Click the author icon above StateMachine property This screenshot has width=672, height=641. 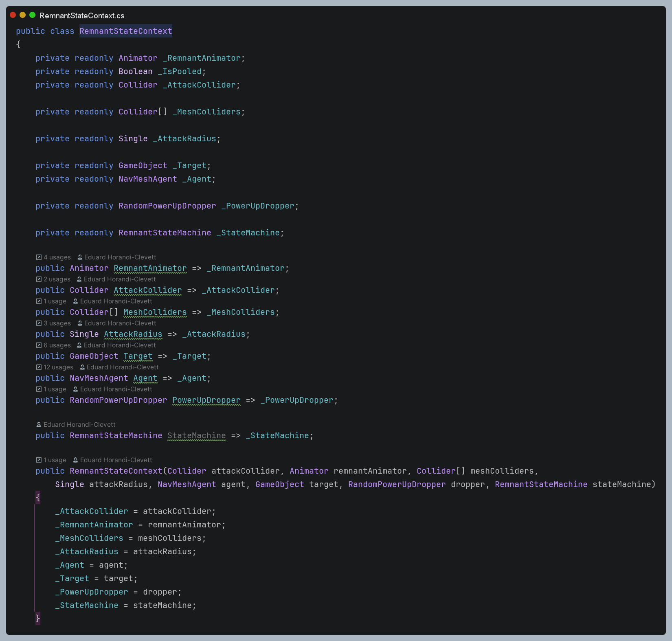(x=39, y=425)
